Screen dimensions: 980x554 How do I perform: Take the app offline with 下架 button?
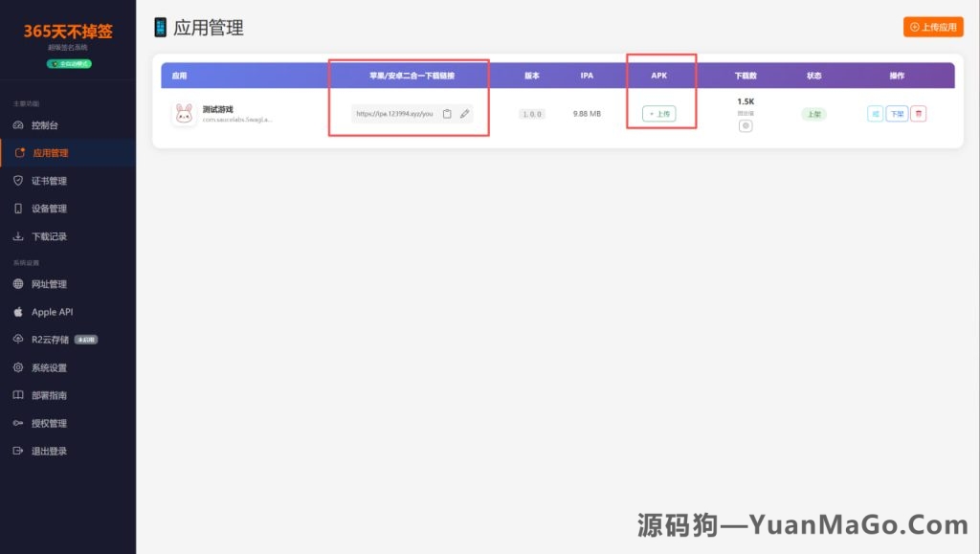[897, 113]
